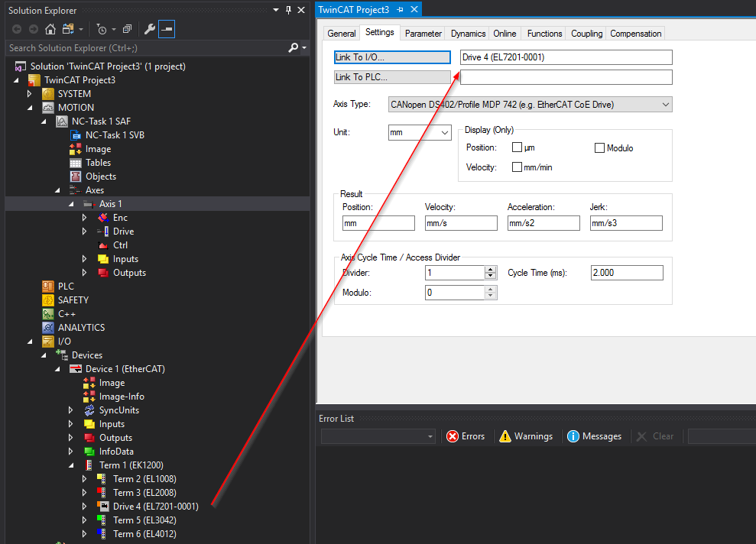
Task: Select Device 1 (EtherCAT) icon
Action: click(x=76, y=369)
